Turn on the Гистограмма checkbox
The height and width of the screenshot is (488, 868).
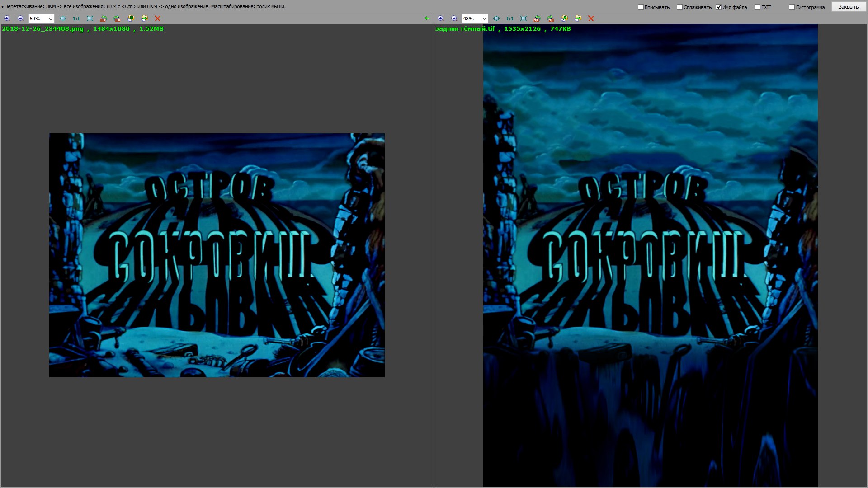[x=792, y=7]
